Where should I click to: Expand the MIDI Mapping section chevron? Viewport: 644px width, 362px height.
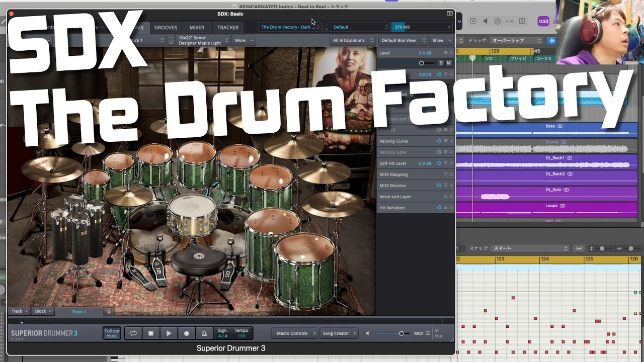coord(451,174)
